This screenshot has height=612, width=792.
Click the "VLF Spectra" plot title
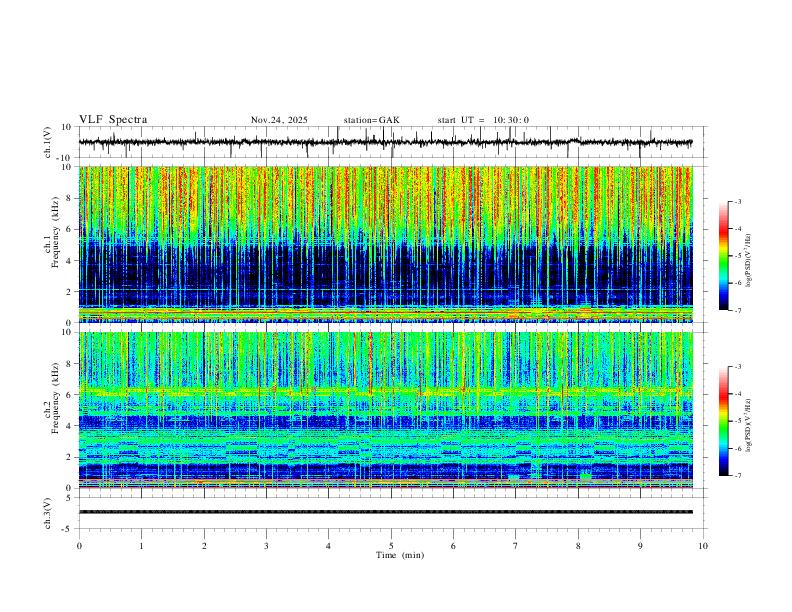113,120
